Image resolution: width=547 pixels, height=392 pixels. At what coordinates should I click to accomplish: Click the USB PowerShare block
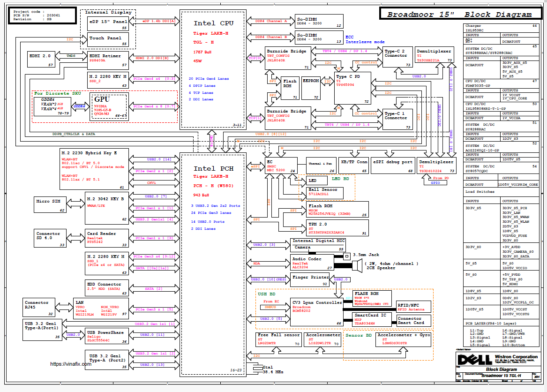click(107, 336)
